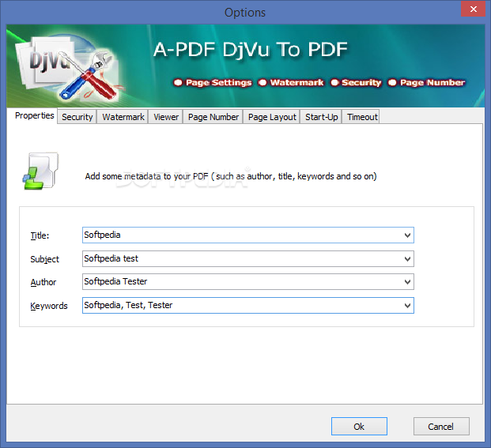Expand the Title dropdown arrow

pyautogui.click(x=407, y=235)
